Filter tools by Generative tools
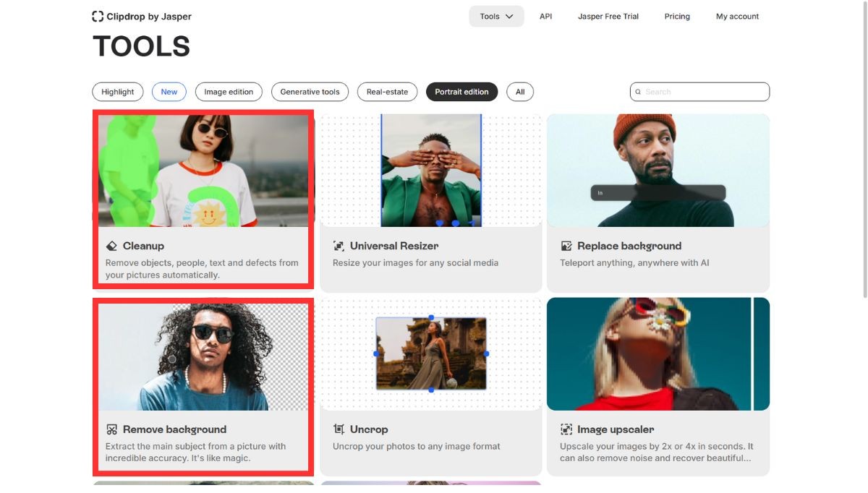 tap(310, 92)
